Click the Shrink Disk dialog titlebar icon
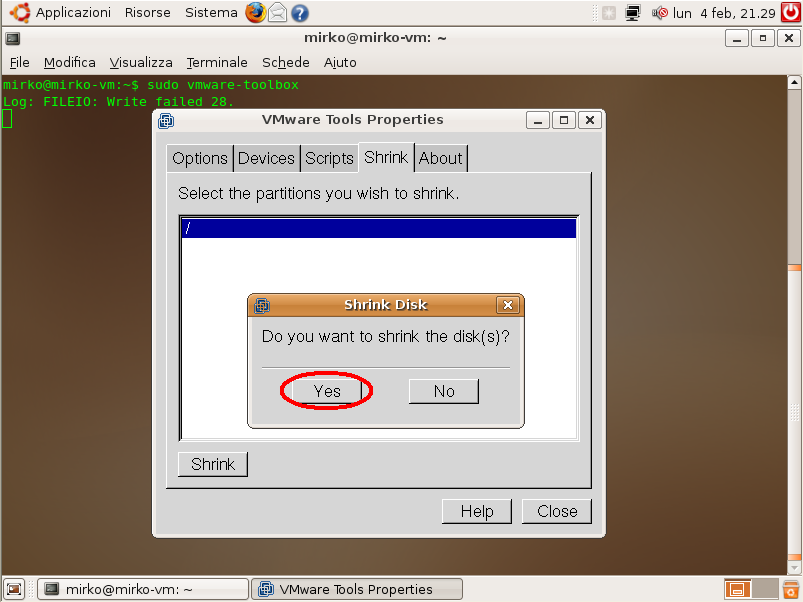This screenshot has height=602, width=803. tap(262, 306)
